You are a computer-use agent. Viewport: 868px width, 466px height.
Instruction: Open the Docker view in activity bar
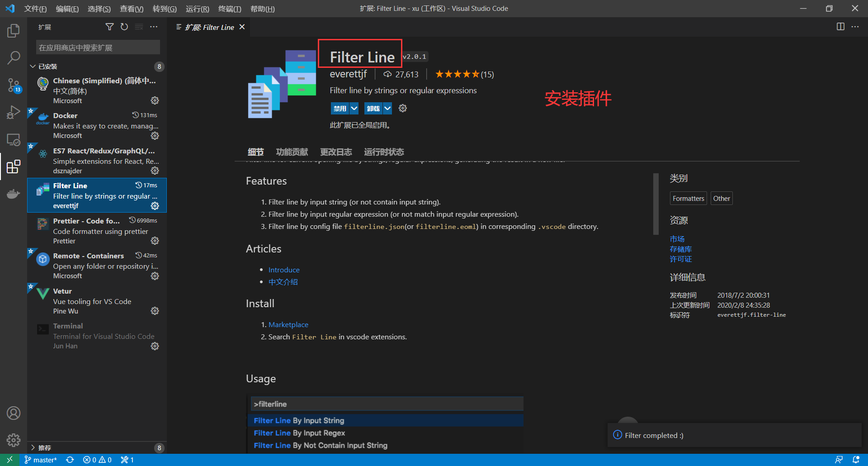(x=14, y=194)
